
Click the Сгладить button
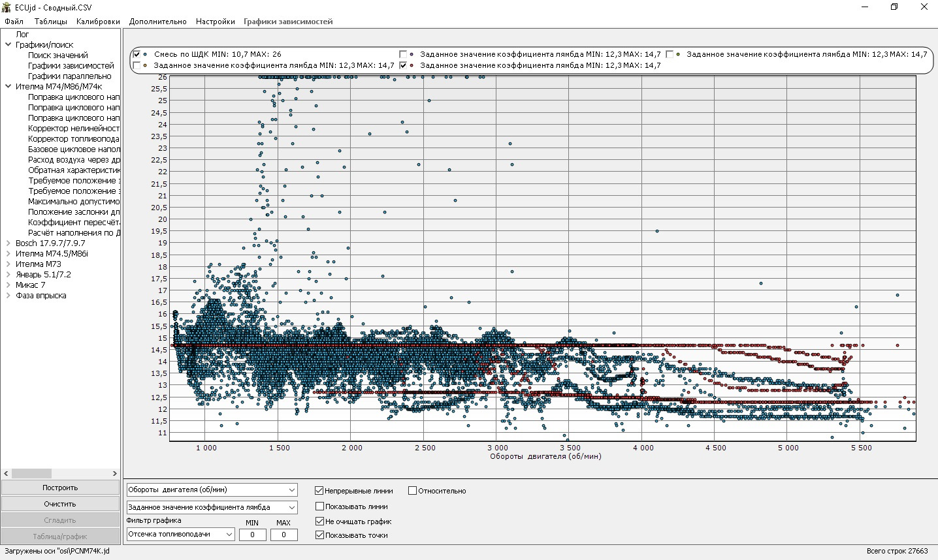tap(60, 520)
